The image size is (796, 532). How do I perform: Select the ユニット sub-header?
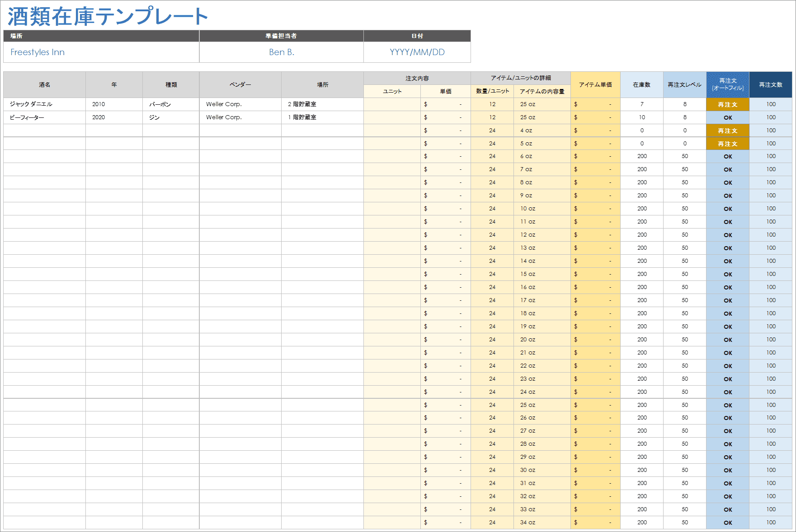[x=392, y=91]
